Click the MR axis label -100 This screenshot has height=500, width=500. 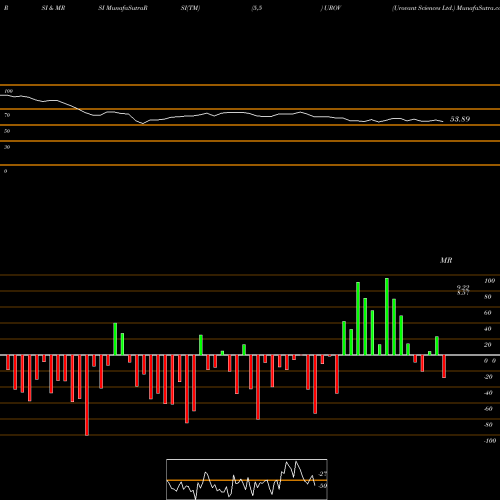[x=490, y=441]
